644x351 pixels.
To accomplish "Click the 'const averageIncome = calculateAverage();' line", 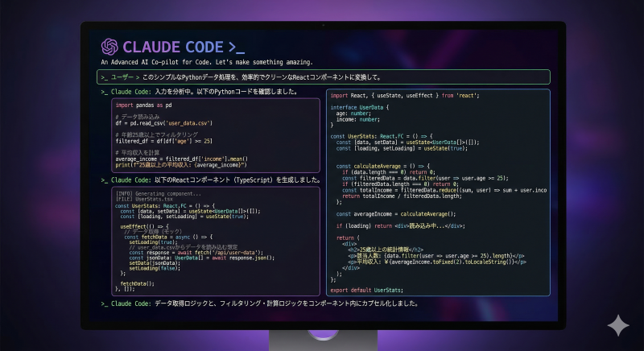I will (x=396, y=214).
